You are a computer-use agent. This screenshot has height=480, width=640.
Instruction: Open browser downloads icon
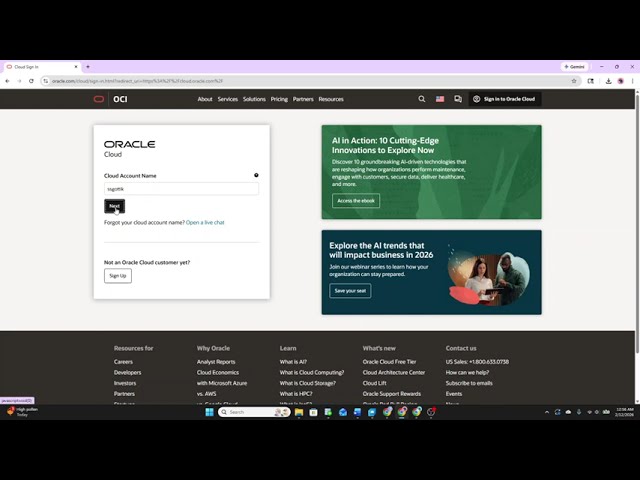tap(608, 81)
